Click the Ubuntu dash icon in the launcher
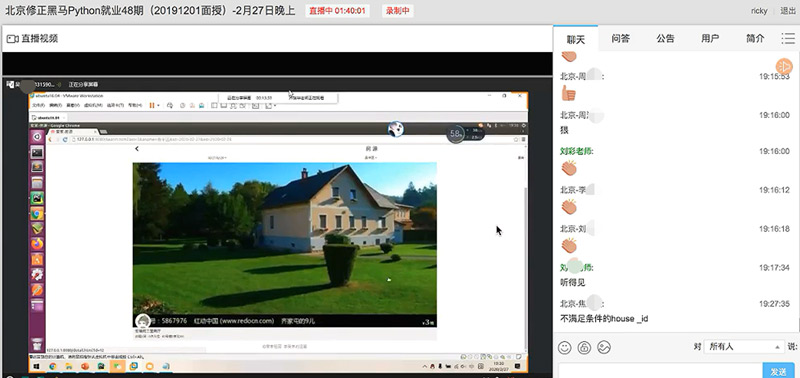Image resolution: width=800 pixels, height=378 pixels. tap(37, 137)
